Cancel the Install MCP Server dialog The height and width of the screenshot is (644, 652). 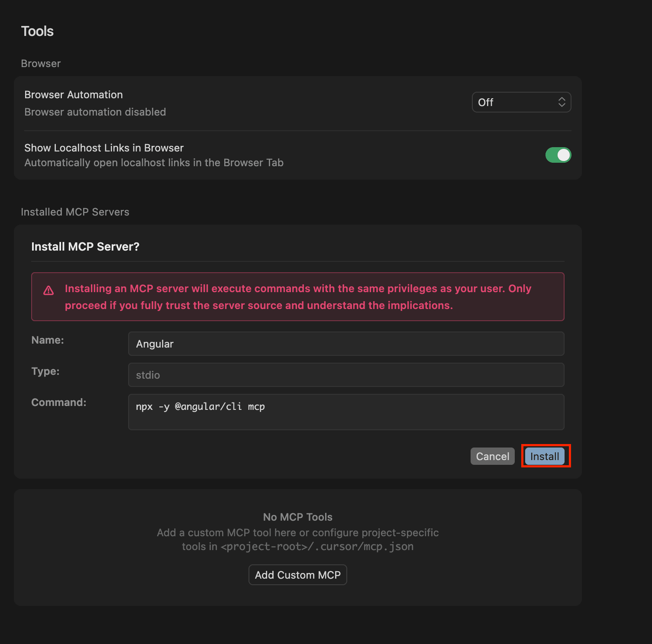point(492,456)
